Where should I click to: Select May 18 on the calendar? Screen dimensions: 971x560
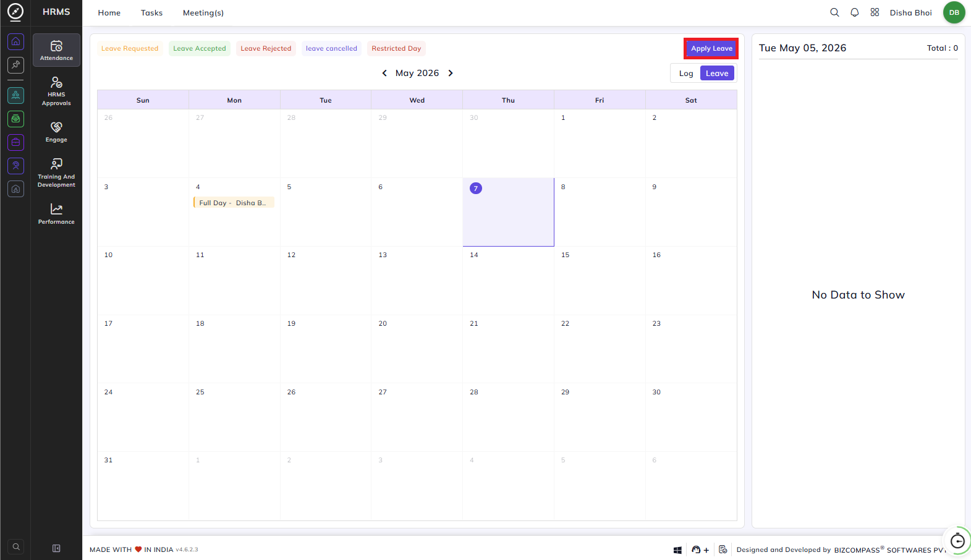(x=234, y=349)
